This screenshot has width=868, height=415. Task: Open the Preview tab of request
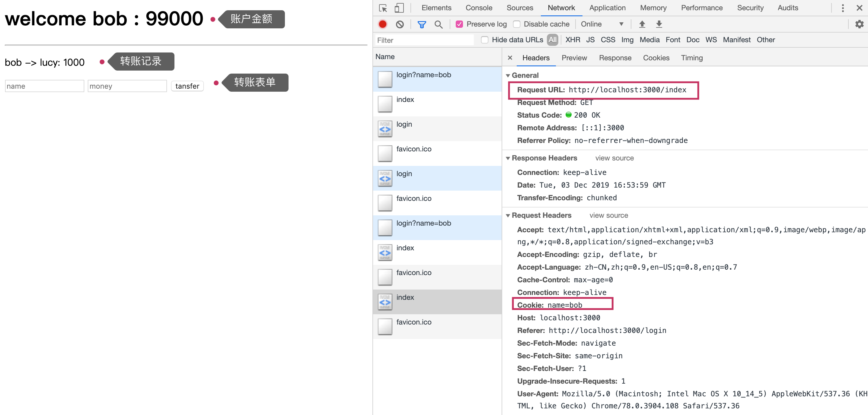[574, 58]
